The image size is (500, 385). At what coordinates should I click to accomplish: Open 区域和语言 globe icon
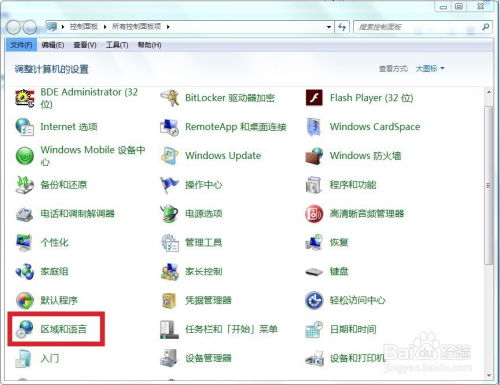25,329
